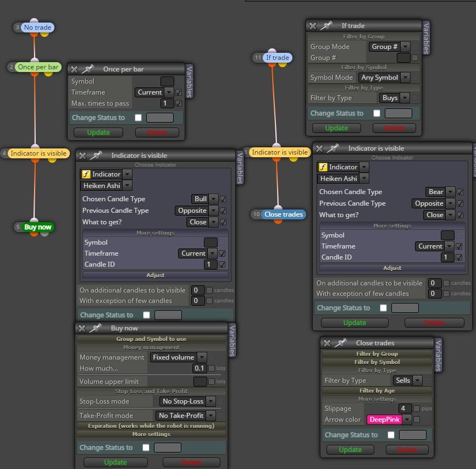Open Money management Fixed volume dropdown
The width and height of the screenshot is (476, 469).
pyautogui.click(x=179, y=357)
